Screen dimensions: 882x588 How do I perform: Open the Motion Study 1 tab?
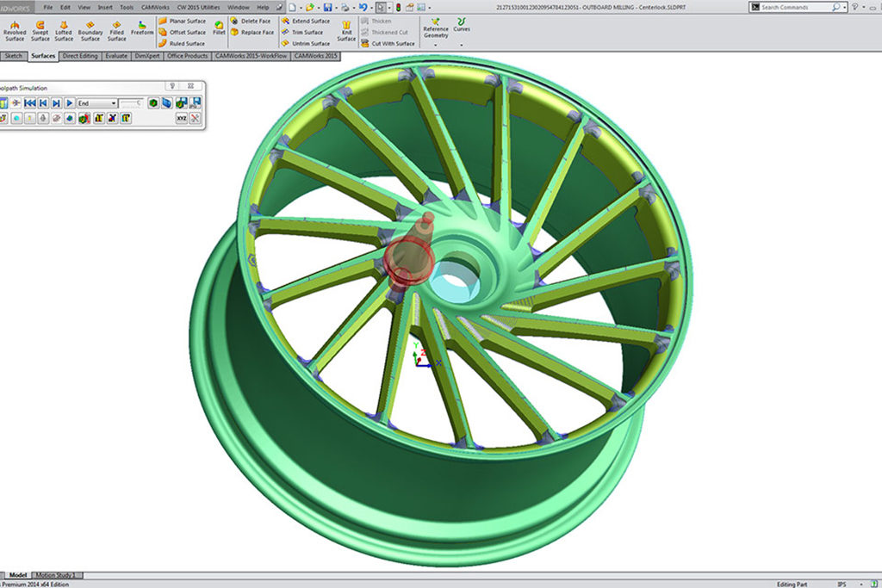[58, 575]
